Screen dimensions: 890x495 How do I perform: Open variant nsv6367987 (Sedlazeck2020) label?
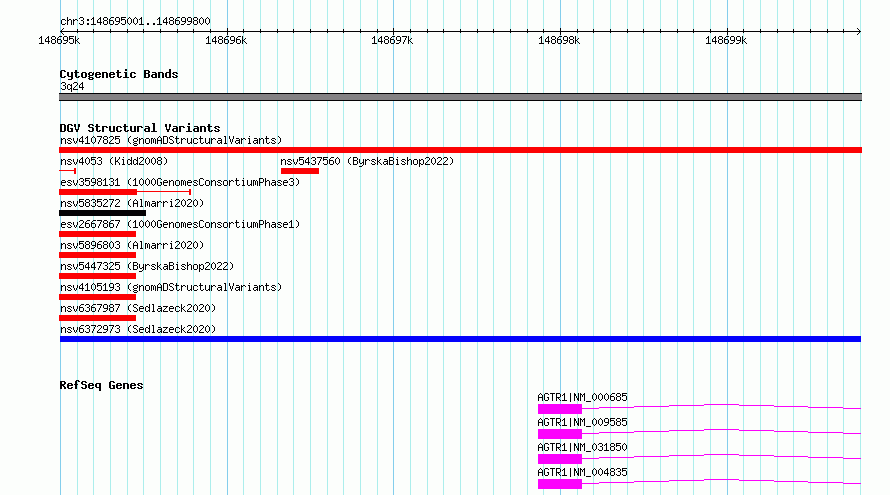138,308
